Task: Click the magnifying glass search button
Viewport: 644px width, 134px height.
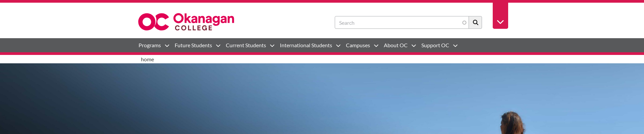Action: click(x=475, y=22)
